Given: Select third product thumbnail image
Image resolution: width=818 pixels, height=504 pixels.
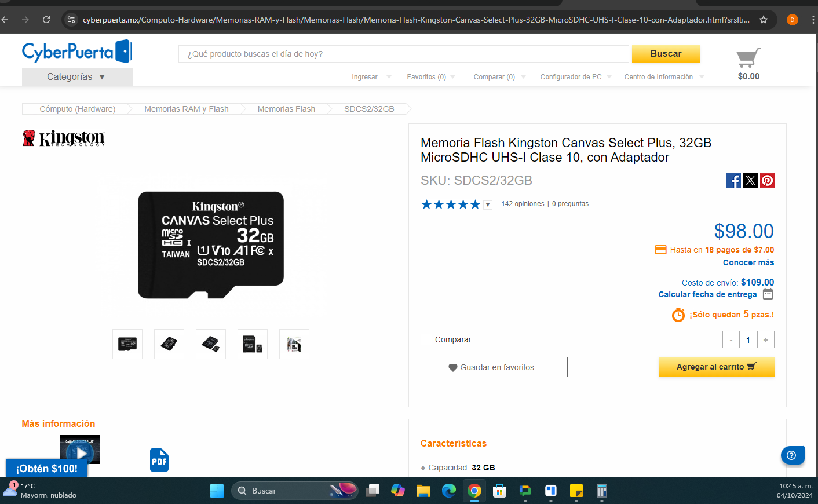Looking at the screenshot, I should [211, 344].
